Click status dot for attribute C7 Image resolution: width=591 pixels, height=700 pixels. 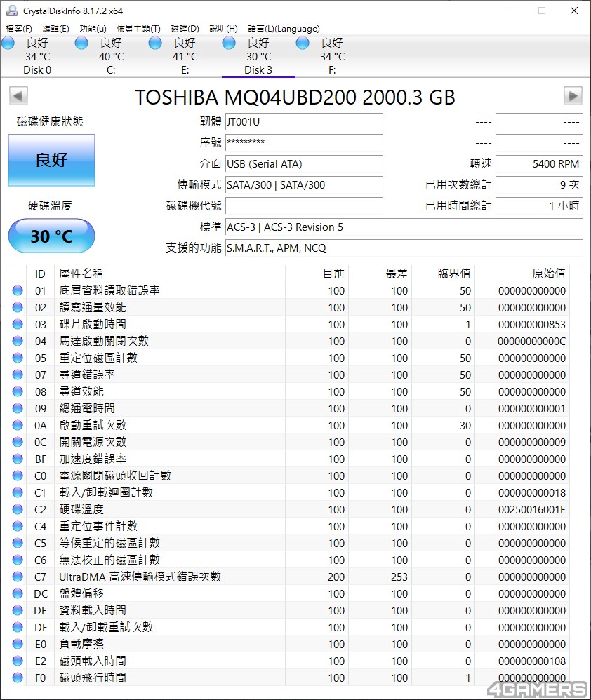point(18,577)
